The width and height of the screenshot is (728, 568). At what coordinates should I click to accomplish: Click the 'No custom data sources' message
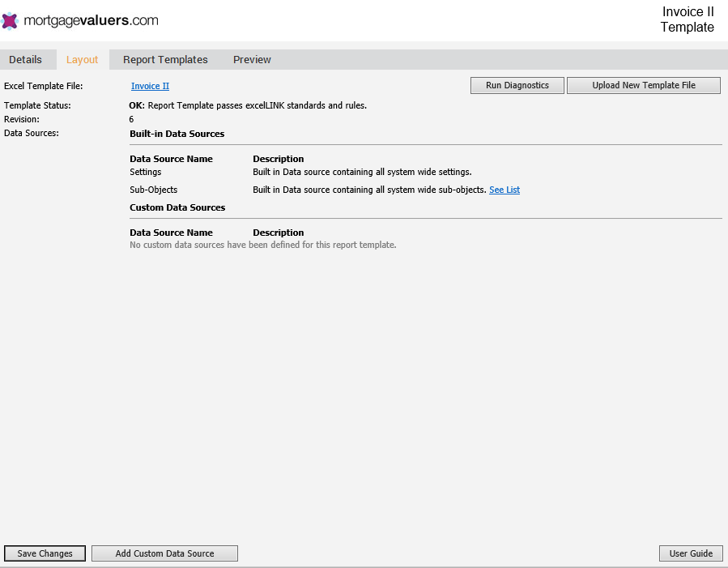(x=263, y=245)
